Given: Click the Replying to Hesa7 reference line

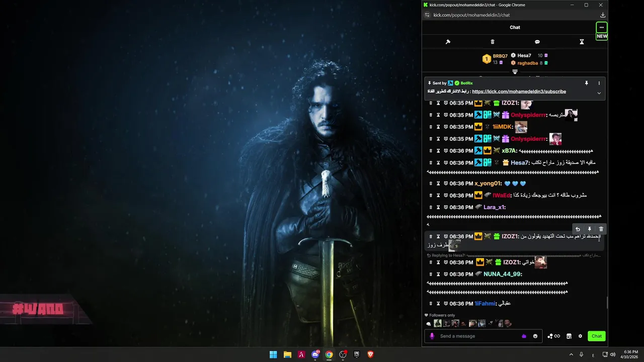Looking at the screenshot, I should pos(513,255).
